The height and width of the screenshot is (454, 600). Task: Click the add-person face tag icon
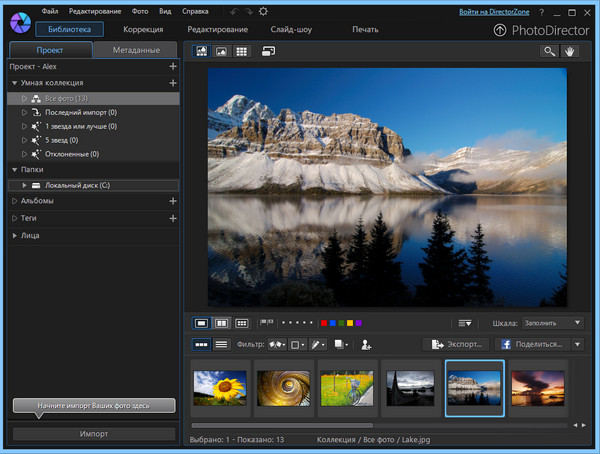(x=367, y=344)
